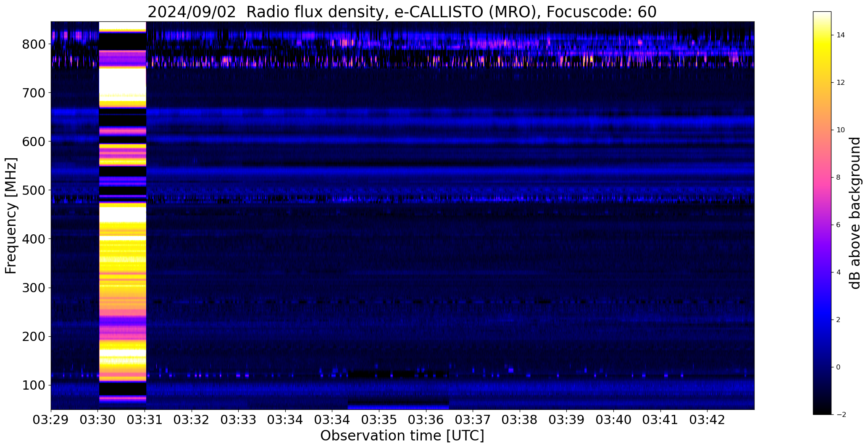
Task: Click the 03:37 time tick label
Action: (x=473, y=420)
